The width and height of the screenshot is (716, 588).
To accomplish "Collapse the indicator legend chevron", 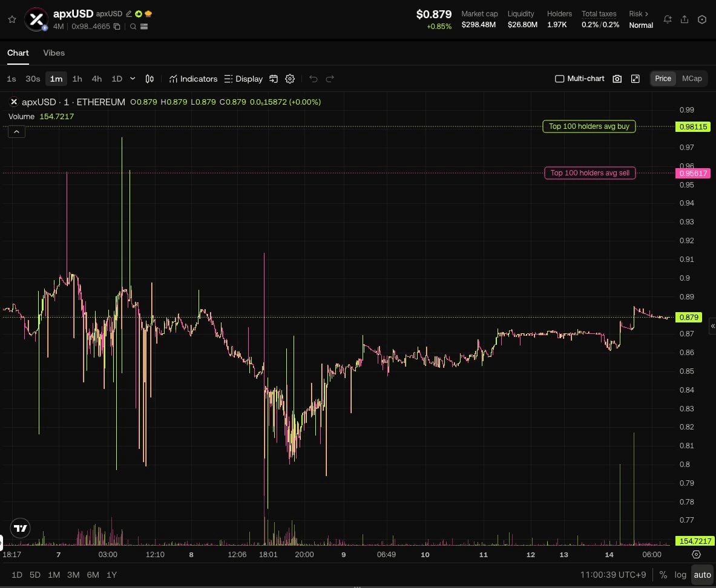I will [16, 132].
